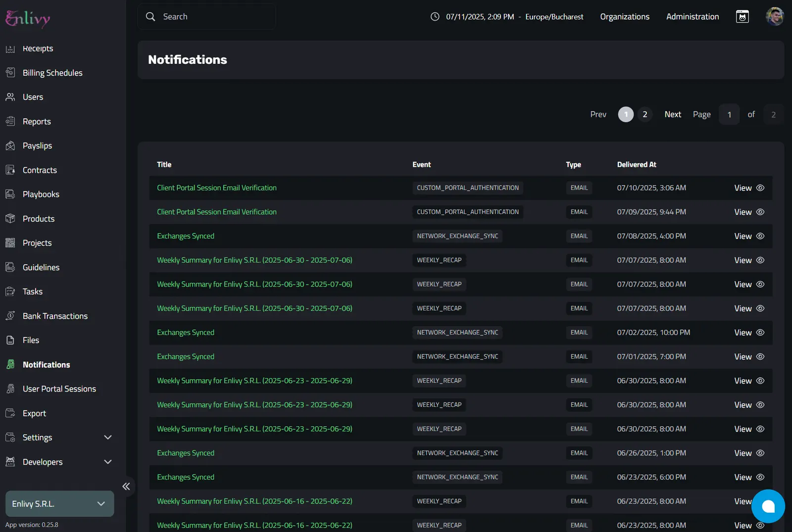Click the Europe/Bucharest timezone text
Image resolution: width=792 pixels, height=532 pixels.
coord(554,16)
